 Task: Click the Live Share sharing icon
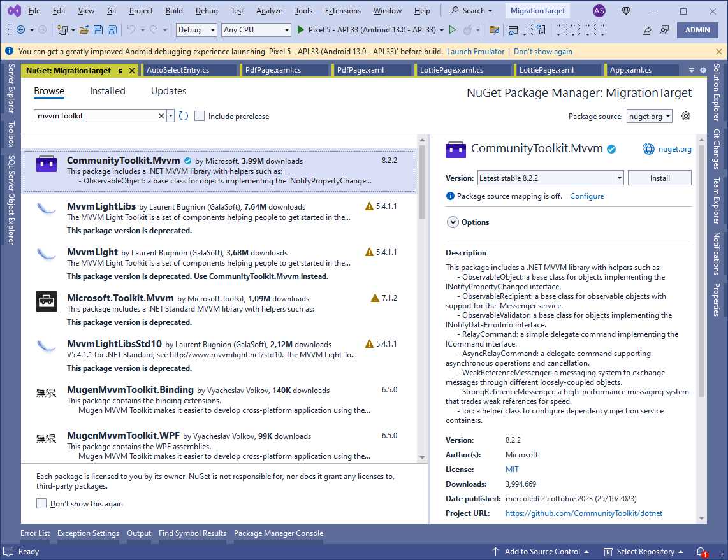tap(646, 30)
